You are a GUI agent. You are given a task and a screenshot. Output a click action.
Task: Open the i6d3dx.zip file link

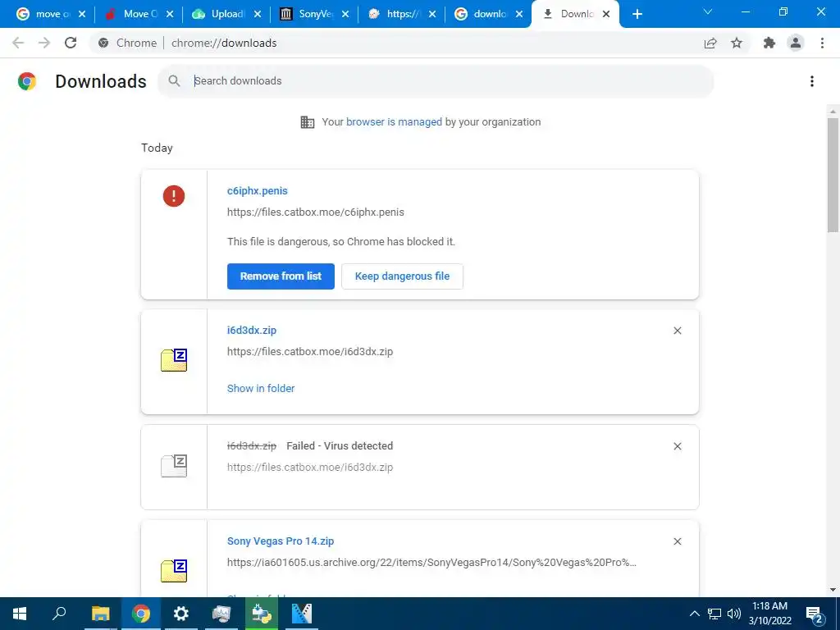[252, 331]
